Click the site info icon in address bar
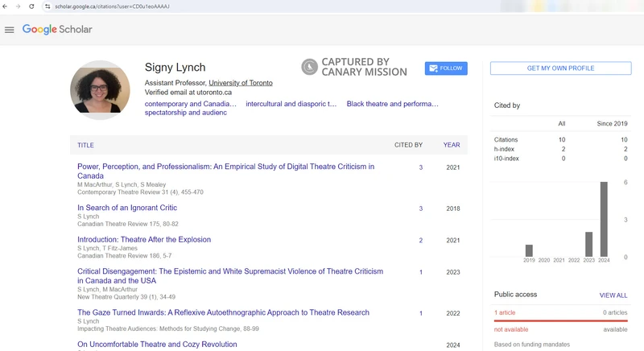This screenshot has height=351, width=644. click(48, 6)
